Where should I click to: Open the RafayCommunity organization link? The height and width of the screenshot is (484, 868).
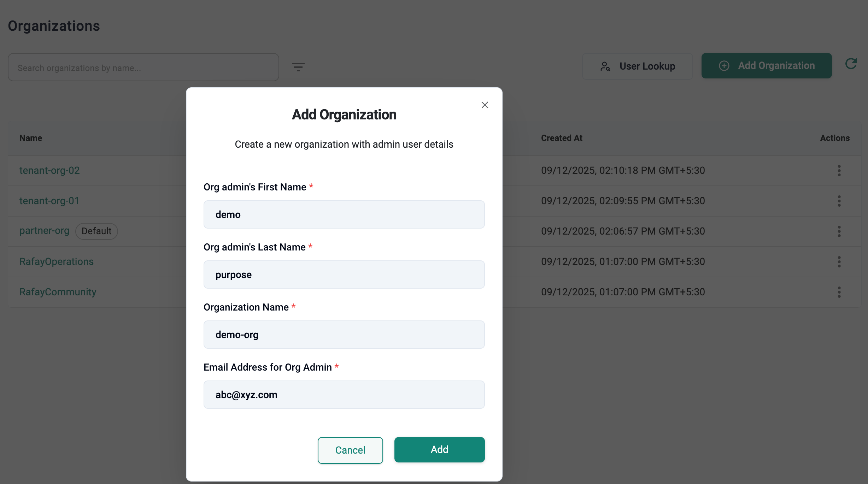(58, 292)
